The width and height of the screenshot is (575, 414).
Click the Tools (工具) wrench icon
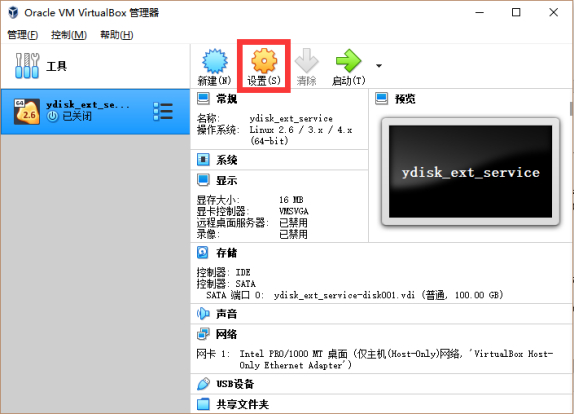coord(27,66)
